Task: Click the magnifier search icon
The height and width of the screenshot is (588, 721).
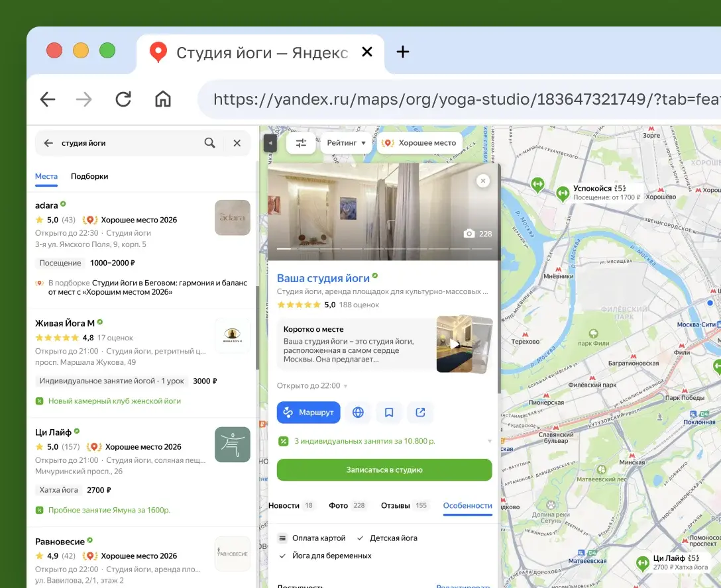Action: [x=209, y=143]
